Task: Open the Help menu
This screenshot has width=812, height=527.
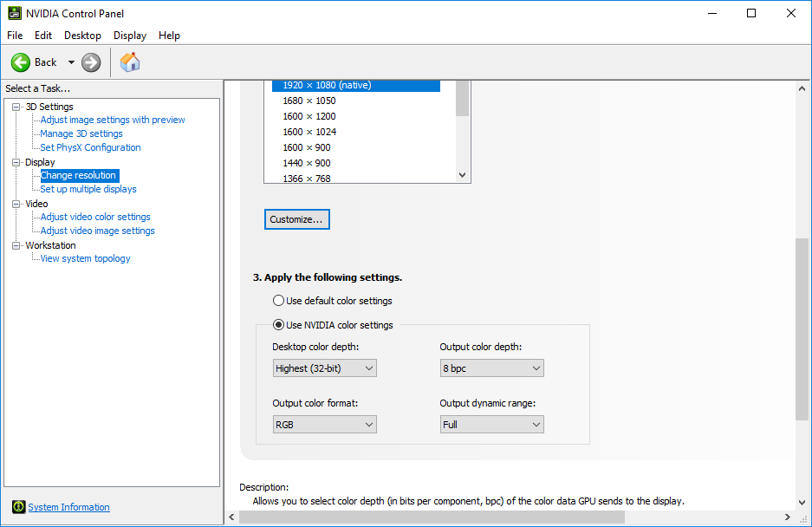Action: [169, 36]
